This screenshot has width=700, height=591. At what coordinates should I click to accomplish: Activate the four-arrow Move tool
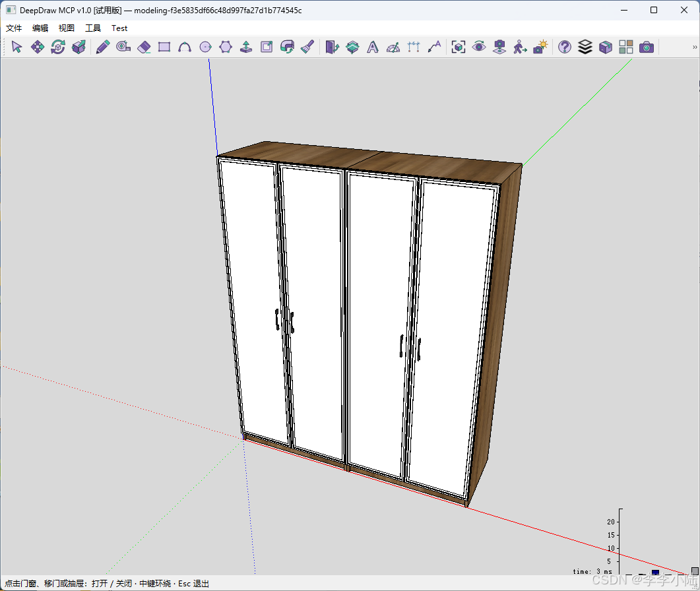point(38,47)
